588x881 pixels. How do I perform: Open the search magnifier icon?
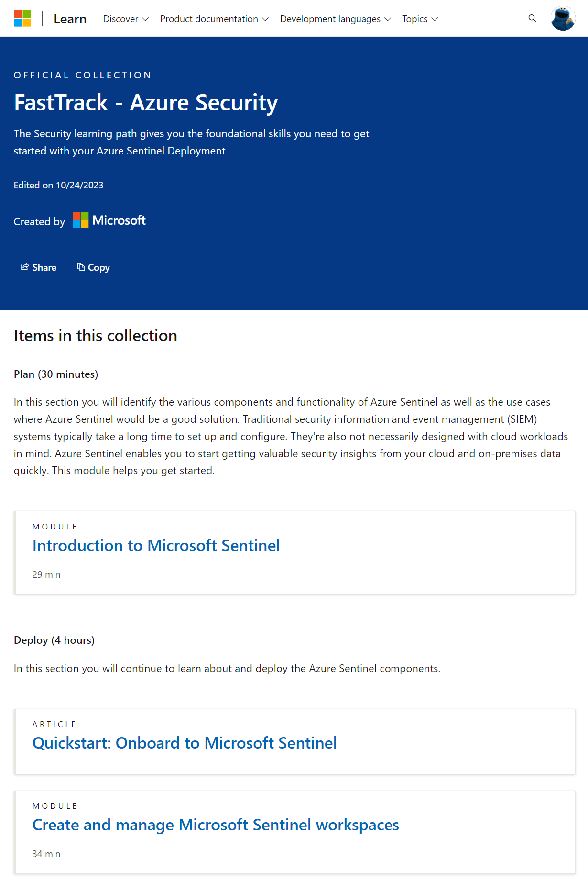pos(532,18)
